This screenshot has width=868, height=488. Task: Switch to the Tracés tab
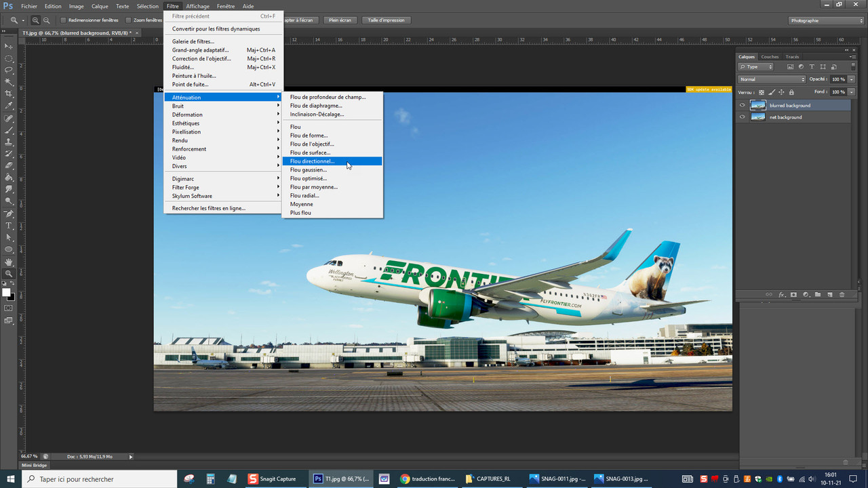(x=792, y=57)
